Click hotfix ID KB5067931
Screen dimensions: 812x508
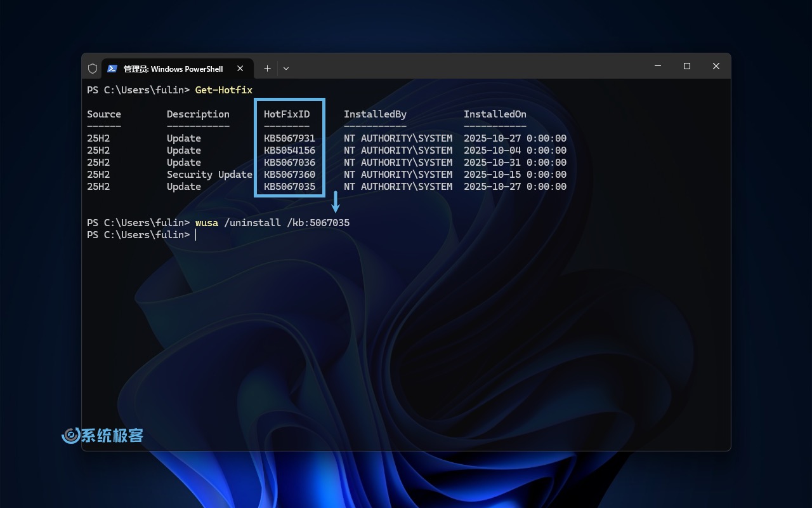(289, 138)
